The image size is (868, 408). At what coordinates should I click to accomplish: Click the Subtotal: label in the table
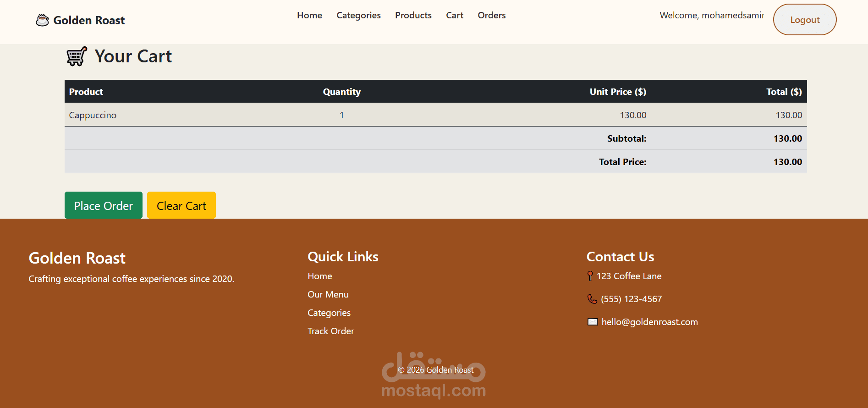(626, 138)
